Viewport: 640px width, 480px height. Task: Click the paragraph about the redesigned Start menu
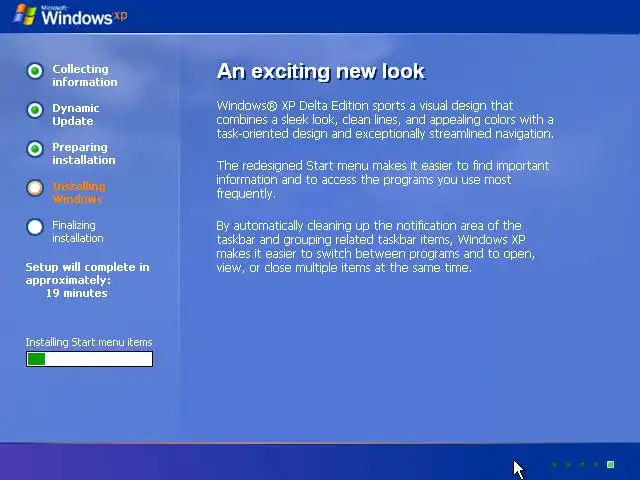coord(383,180)
